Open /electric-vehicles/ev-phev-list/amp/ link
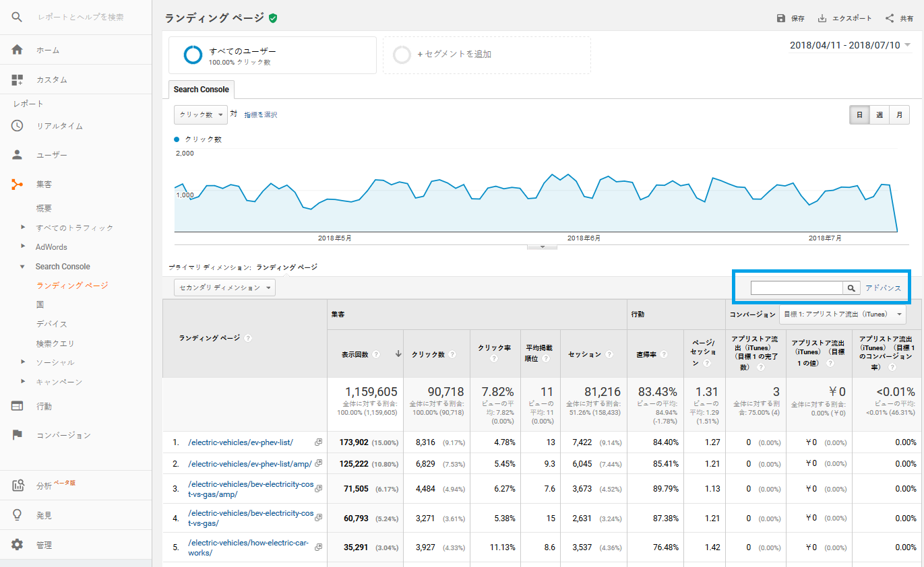Viewport: 924px width, 567px height. [250, 463]
